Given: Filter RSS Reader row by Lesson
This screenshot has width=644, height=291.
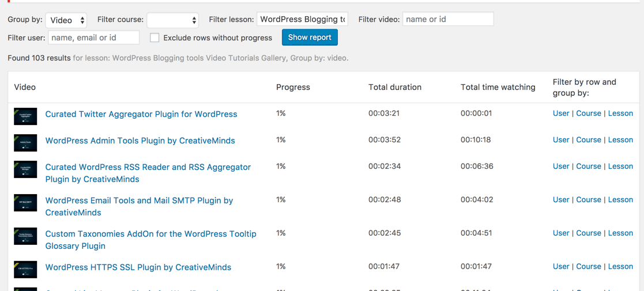Looking at the screenshot, I should [620, 167].
